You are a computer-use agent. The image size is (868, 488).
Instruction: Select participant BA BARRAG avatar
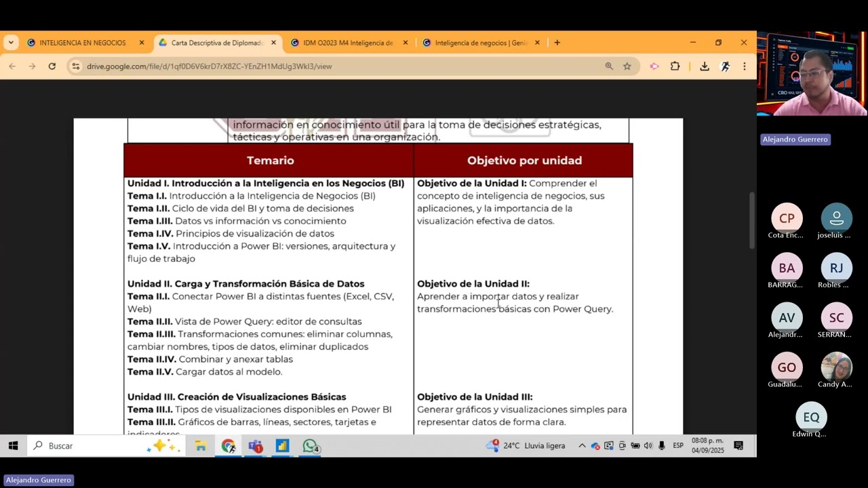(787, 268)
